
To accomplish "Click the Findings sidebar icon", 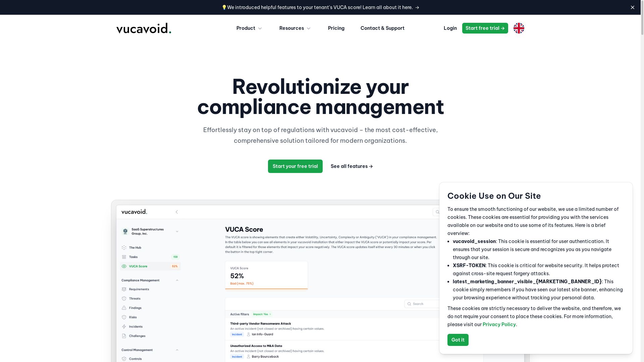I will pyautogui.click(x=124, y=308).
